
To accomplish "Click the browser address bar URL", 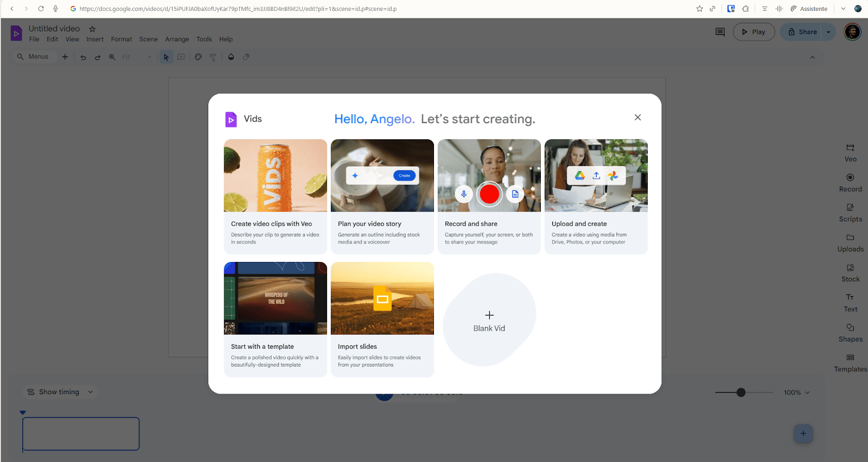I will click(x=238, y=9).
